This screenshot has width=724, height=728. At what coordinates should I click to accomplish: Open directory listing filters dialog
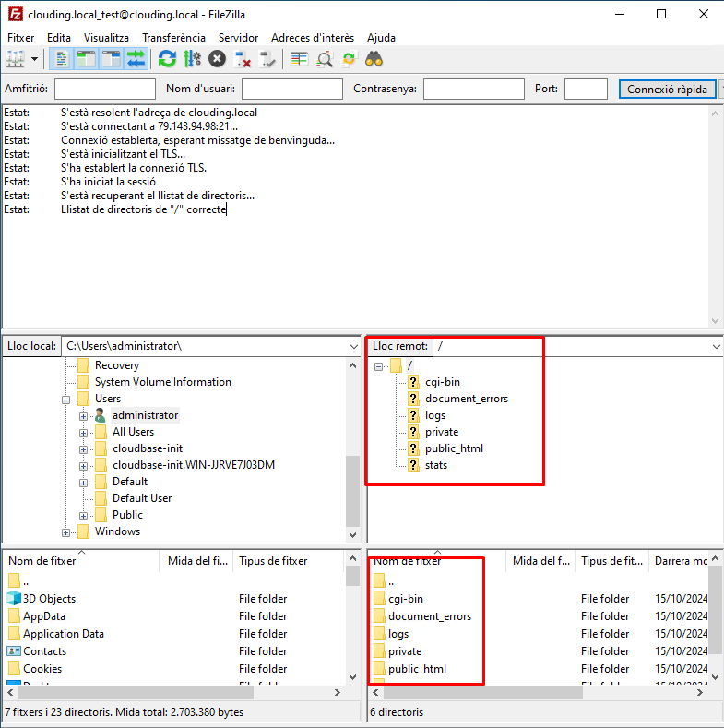(x=299, y=59)
